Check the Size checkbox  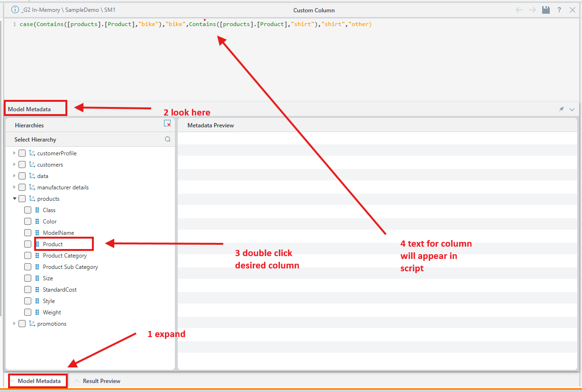[x=28, y=278]
